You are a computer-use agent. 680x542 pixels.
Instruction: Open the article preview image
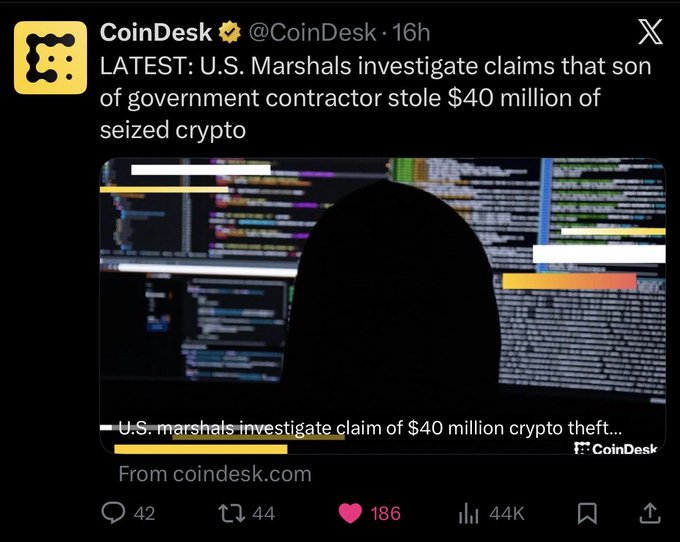click(382, 306)
